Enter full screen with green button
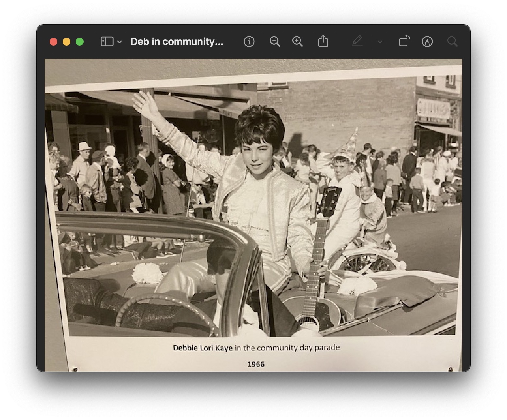507x420 pixels. (80, 42)
